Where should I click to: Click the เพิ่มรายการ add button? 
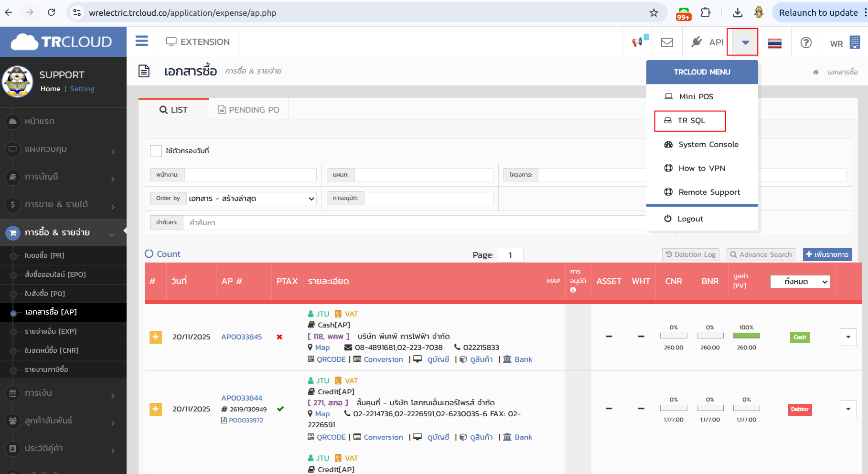pos(827,254)
